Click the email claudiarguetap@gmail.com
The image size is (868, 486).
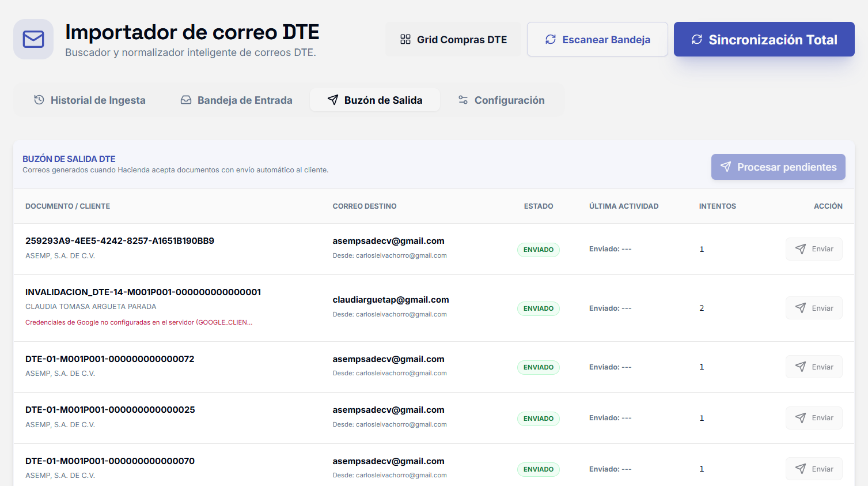391,300
